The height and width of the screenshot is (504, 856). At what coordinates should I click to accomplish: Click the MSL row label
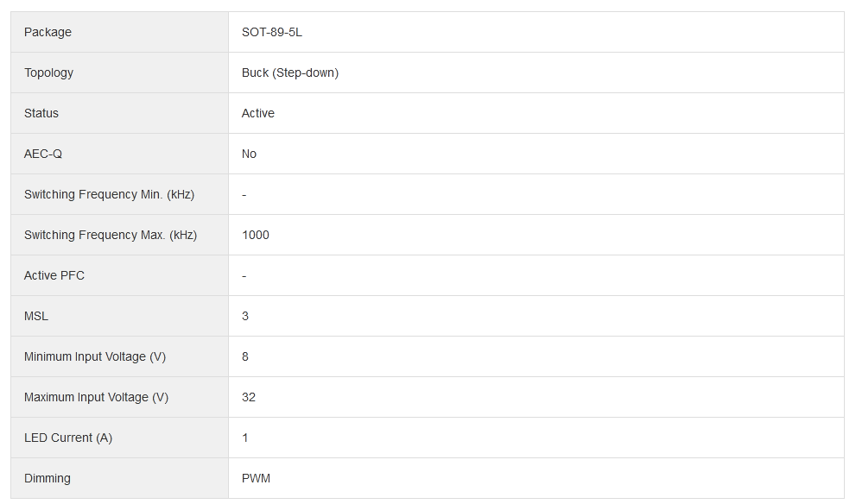[x=36, y=317]
